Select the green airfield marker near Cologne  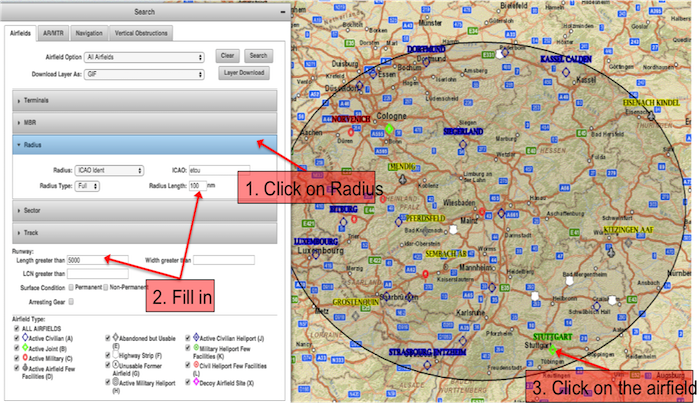click(x=390, y=129)
